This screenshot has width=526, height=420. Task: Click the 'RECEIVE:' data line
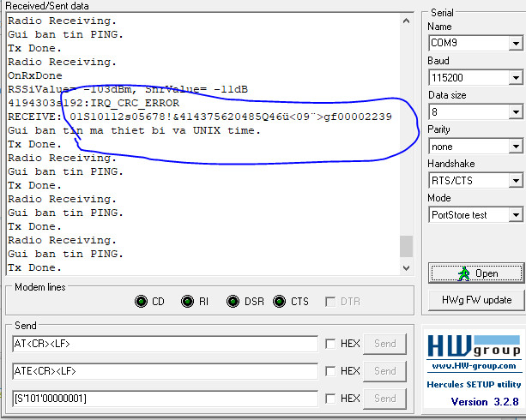click(x=200, y=117)
